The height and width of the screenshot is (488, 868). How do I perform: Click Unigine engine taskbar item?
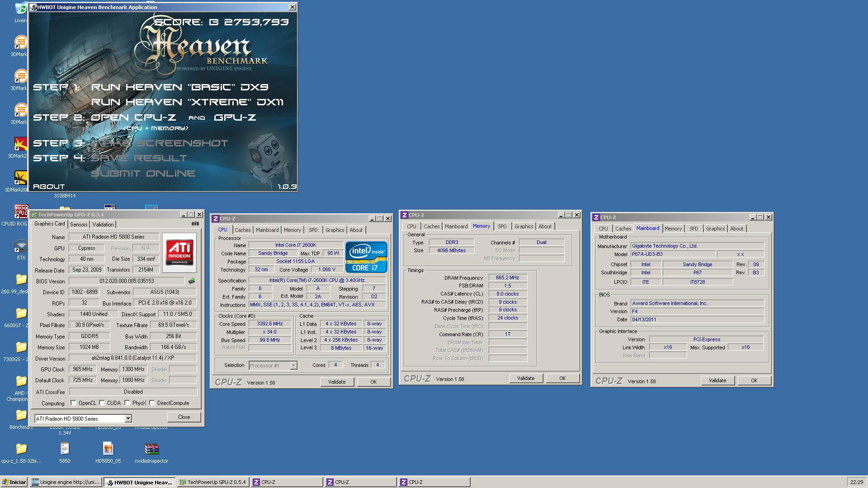point(66,482)
